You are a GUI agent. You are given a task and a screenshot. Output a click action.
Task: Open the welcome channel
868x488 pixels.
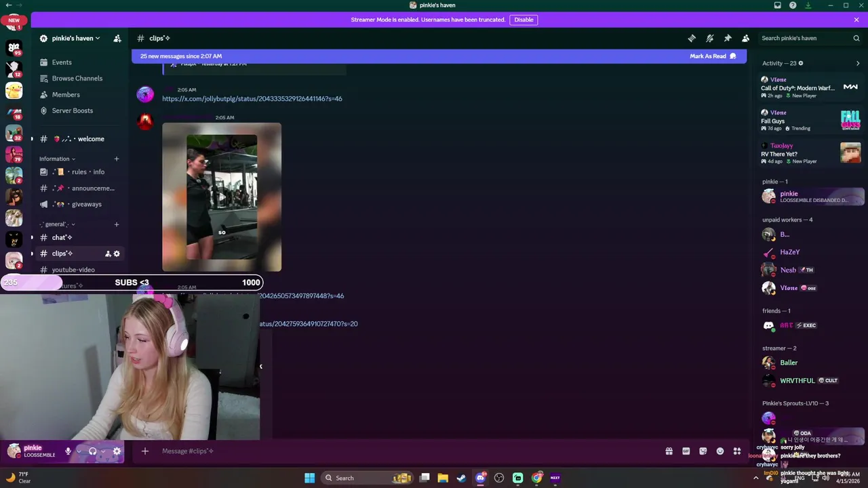[81, 139]
